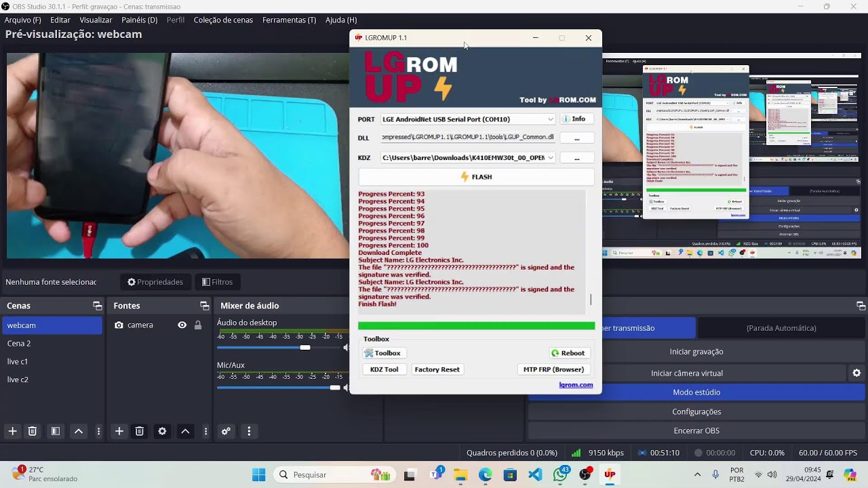Click the Info button in LGROMUP
This screenshot has height=488, width=868.
577,119
